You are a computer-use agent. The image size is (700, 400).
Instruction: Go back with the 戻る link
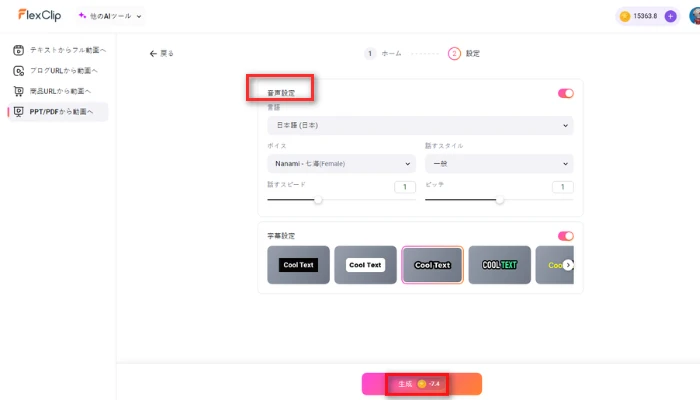click(x=161, y=53)
